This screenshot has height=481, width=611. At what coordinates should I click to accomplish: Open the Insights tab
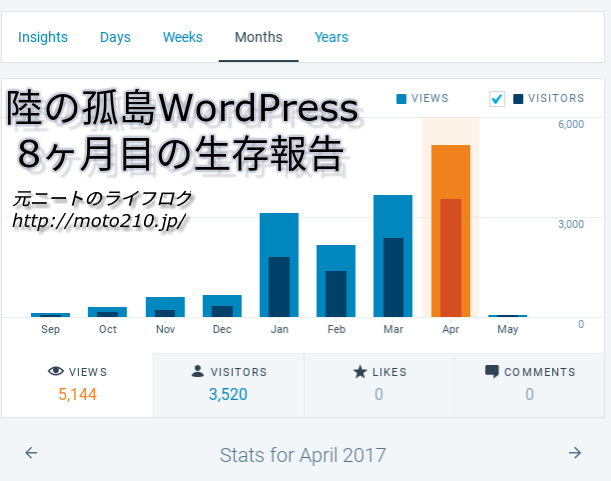pos(43,37)
